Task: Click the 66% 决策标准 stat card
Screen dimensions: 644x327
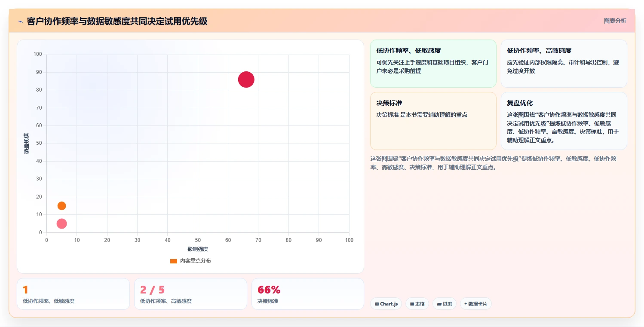Action: (308, 294)
